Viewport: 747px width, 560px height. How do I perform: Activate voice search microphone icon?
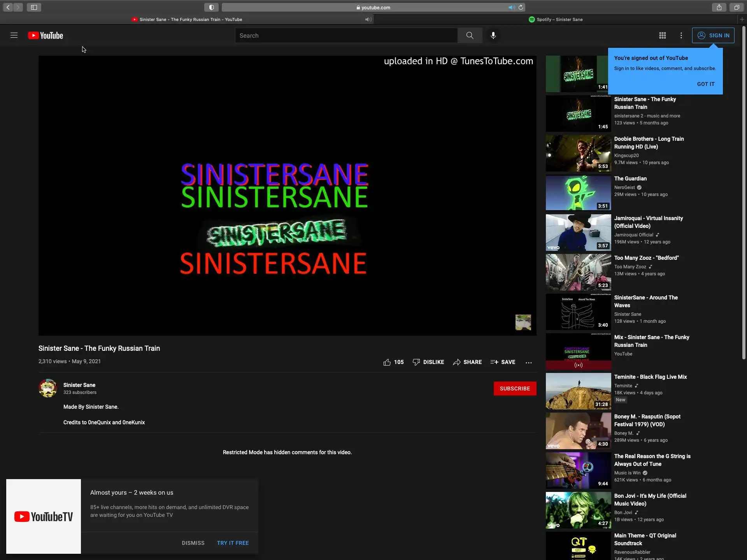point(493,35)
